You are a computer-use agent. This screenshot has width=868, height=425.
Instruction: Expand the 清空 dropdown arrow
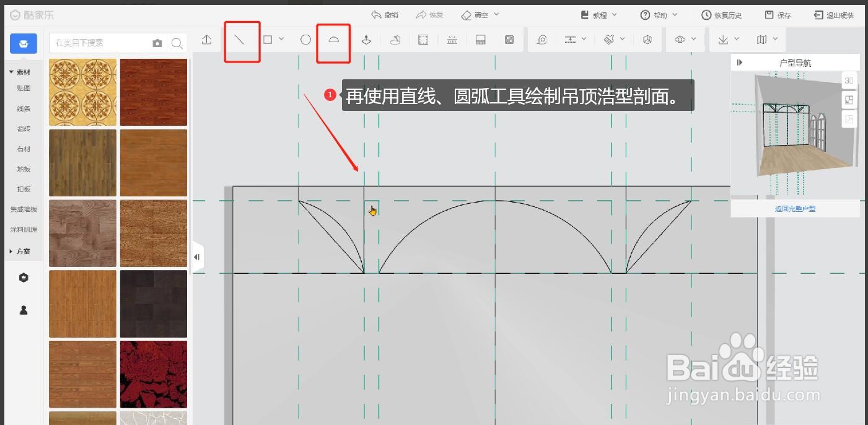(496, 14)
